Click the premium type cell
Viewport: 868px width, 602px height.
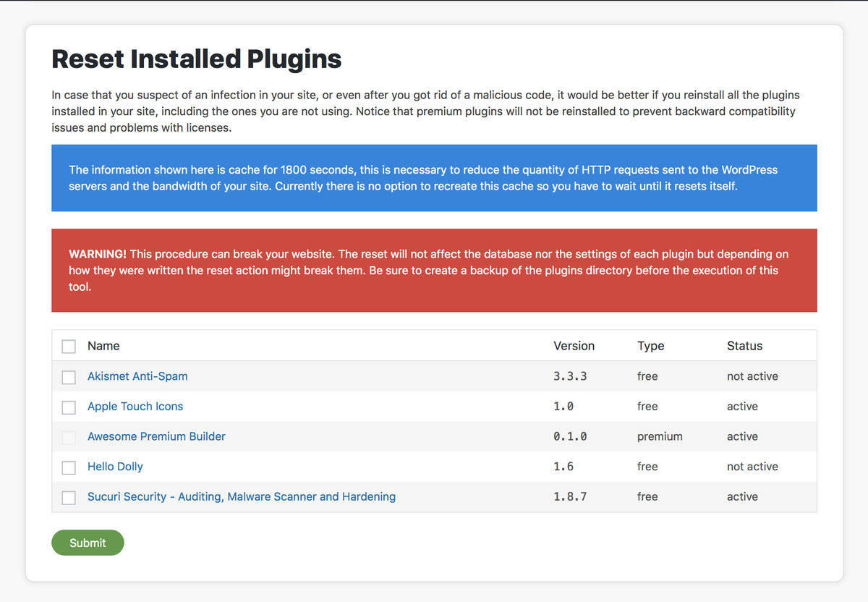point(660,436)
